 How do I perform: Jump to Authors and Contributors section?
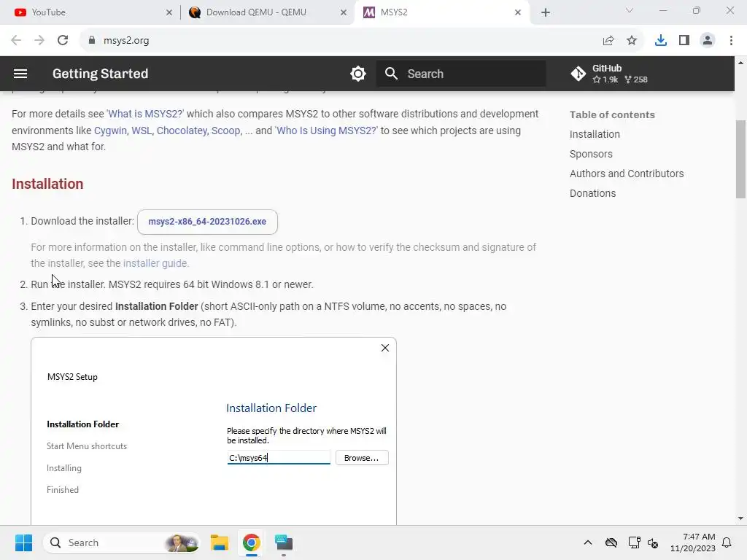pyautogui.click(x=627, y=174)
